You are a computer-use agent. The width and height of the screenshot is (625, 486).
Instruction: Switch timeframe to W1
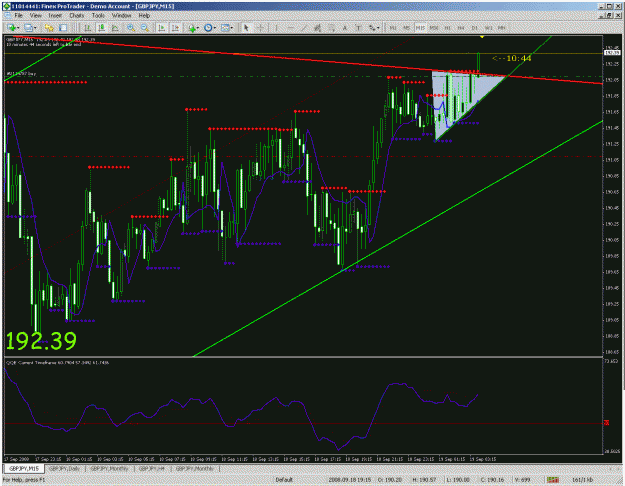489,28
